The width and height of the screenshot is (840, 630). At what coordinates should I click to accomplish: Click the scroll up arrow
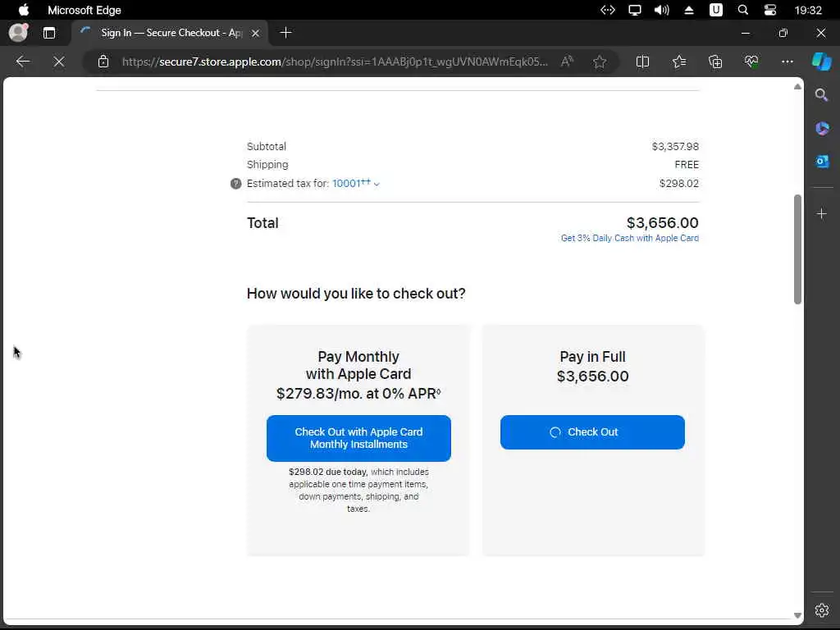tap(797, 85)
